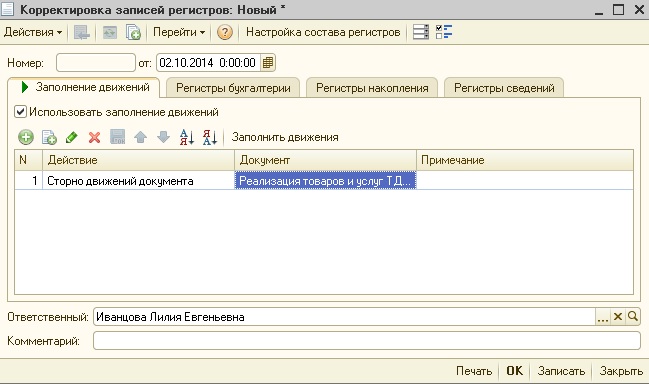Screen dimensions: 649x384
Task: Sort table descending Я-А
Action: pyautogui.click(x=210, y=137)
